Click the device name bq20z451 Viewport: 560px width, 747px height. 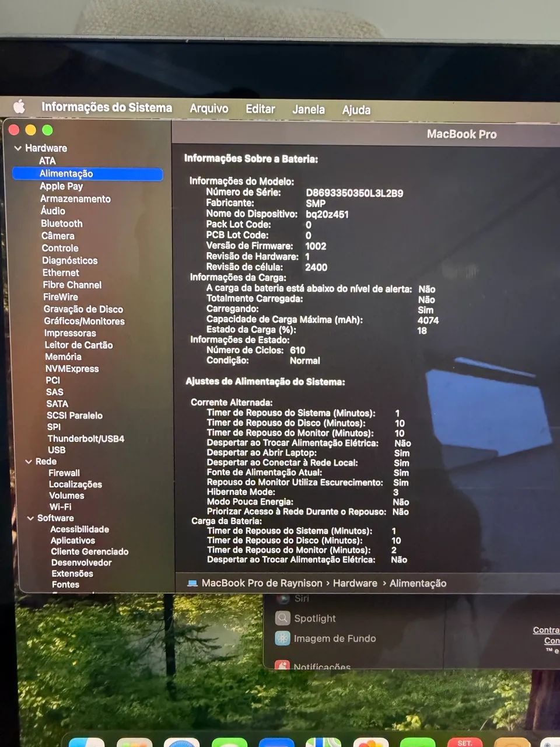click(327, 214)
